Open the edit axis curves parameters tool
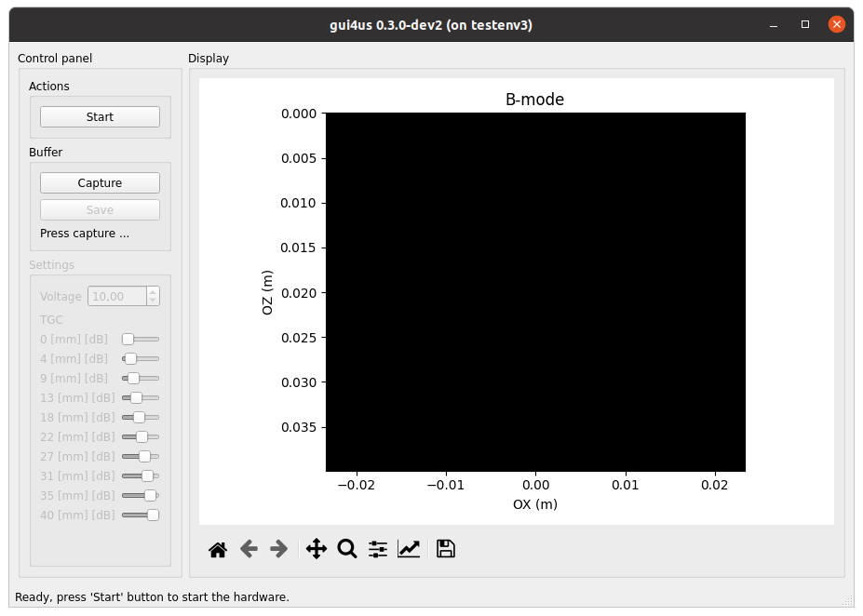This screenshot has height=616, width=863. click(x=409, y=549)
